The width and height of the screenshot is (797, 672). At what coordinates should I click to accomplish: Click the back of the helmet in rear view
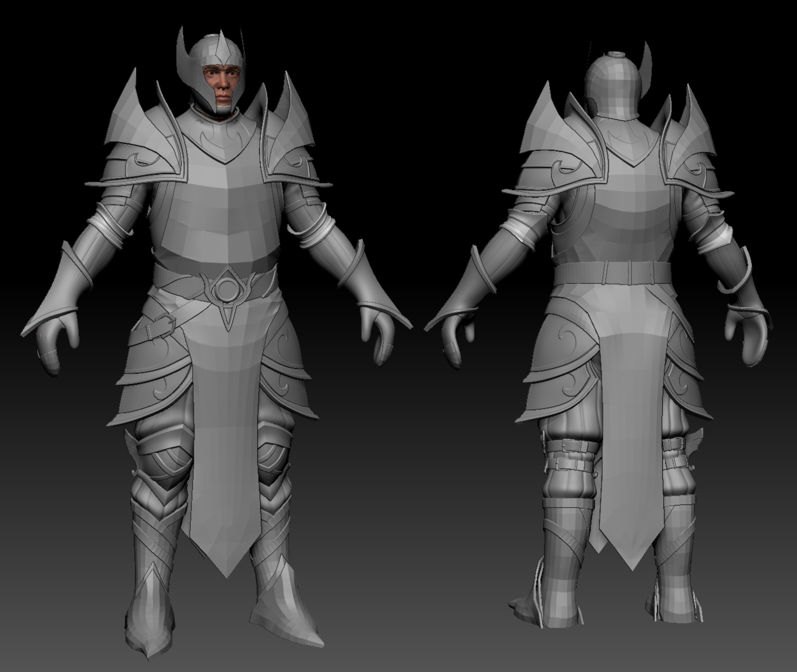614,90
